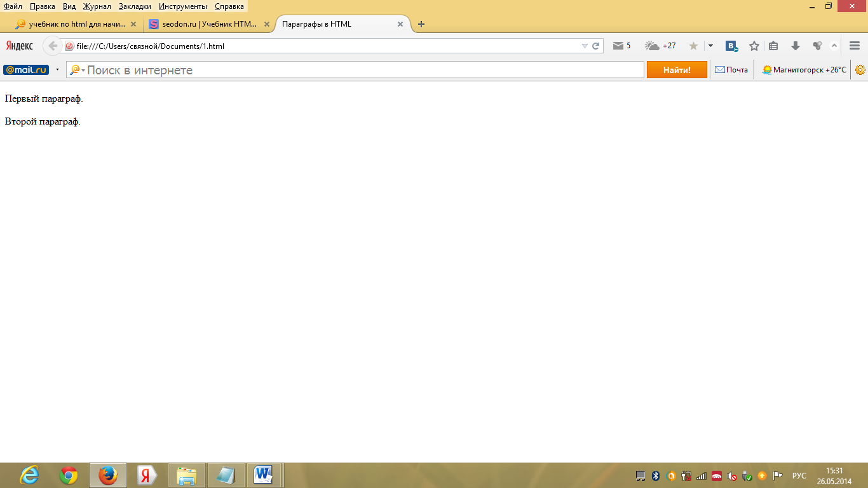Switch input language РУС indicator
The height and width of the screenshot is (488, 868).
(x=799, y=476)
